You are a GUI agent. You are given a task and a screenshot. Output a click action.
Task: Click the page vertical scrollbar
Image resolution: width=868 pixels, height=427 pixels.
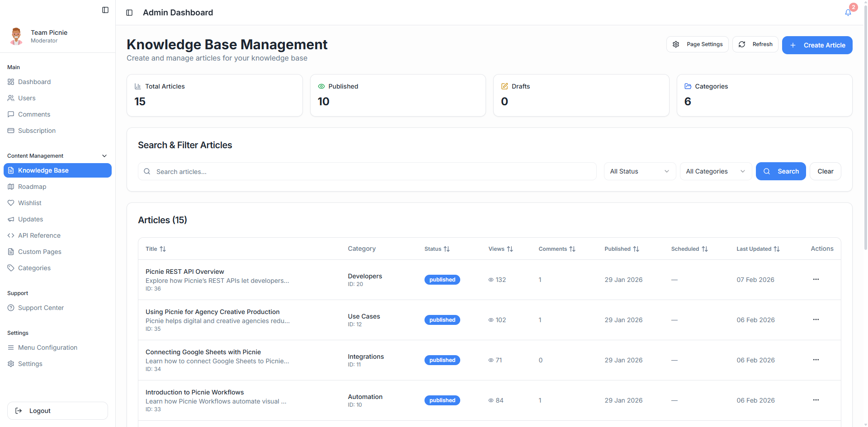click(x=865, y=136)
